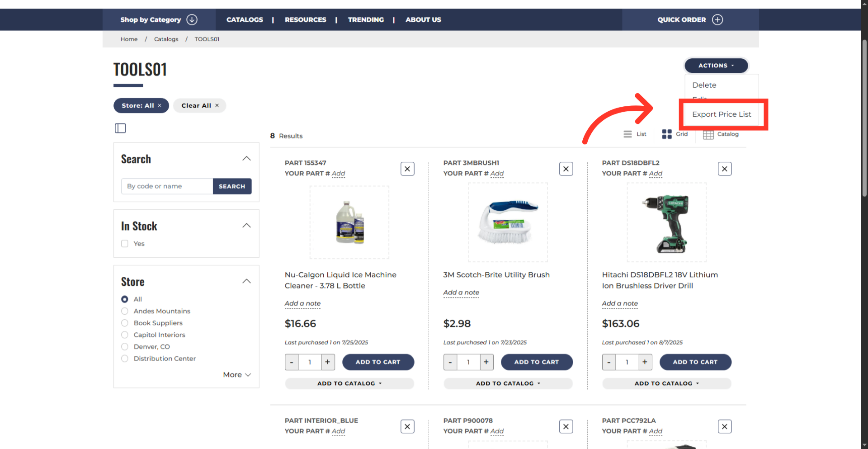
Task: Open the Shop by Category menu
Action: coord(159,19)
